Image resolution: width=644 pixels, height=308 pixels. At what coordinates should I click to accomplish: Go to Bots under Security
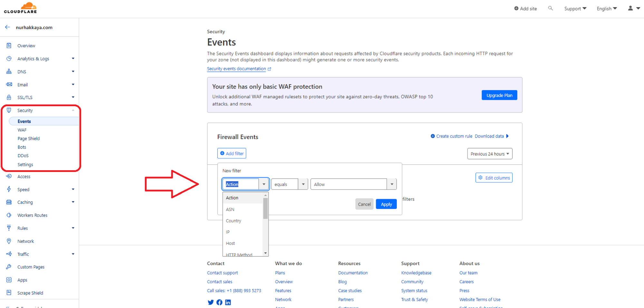22,147
